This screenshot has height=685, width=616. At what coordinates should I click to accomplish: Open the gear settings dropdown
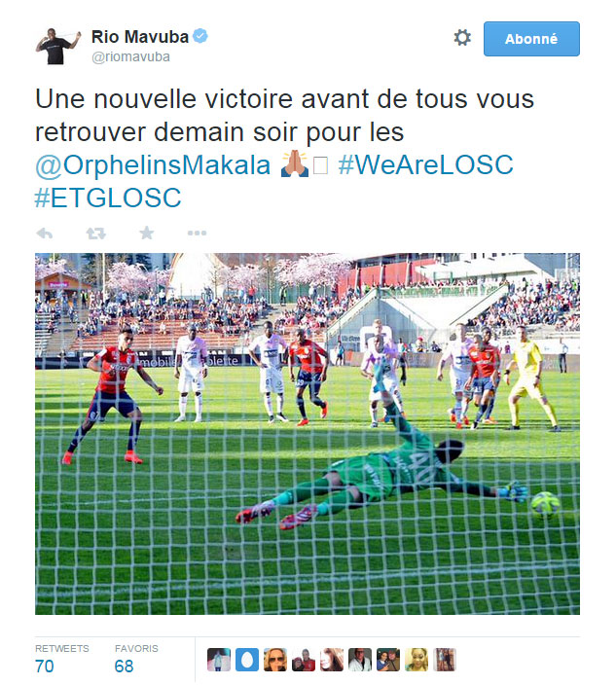pos(462,38)
